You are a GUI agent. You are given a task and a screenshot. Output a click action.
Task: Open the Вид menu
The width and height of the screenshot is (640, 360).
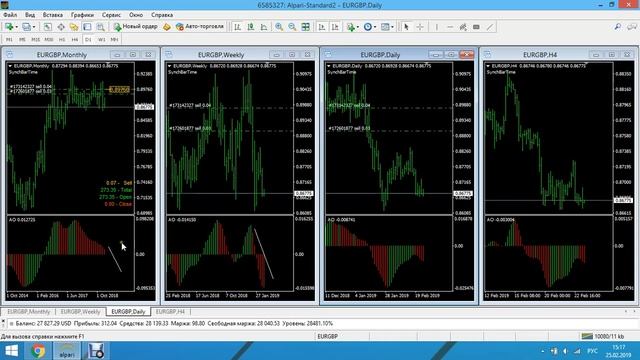(30, 15)
